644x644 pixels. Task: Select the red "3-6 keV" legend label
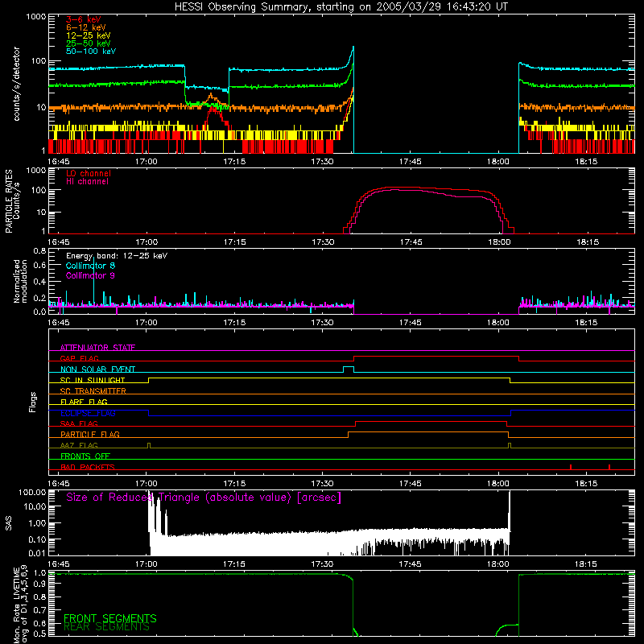coord(84,19)
